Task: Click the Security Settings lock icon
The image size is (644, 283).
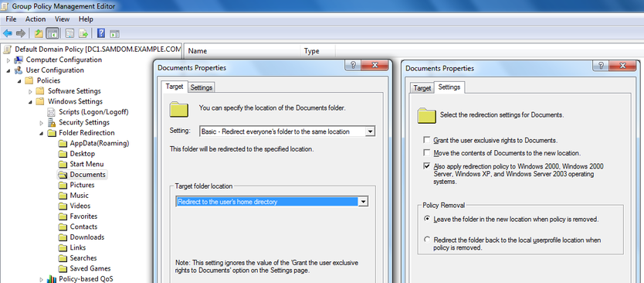Action: tap(51, 123)
